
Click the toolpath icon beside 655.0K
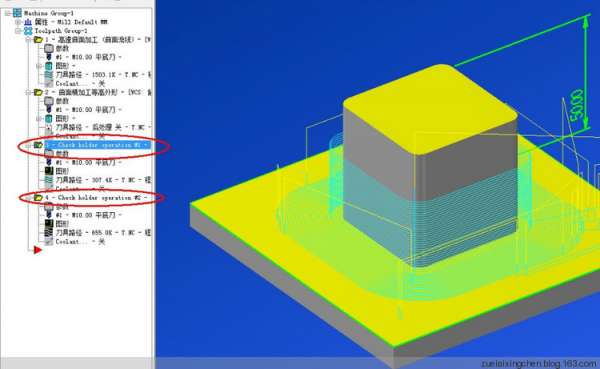click(49, 233)
